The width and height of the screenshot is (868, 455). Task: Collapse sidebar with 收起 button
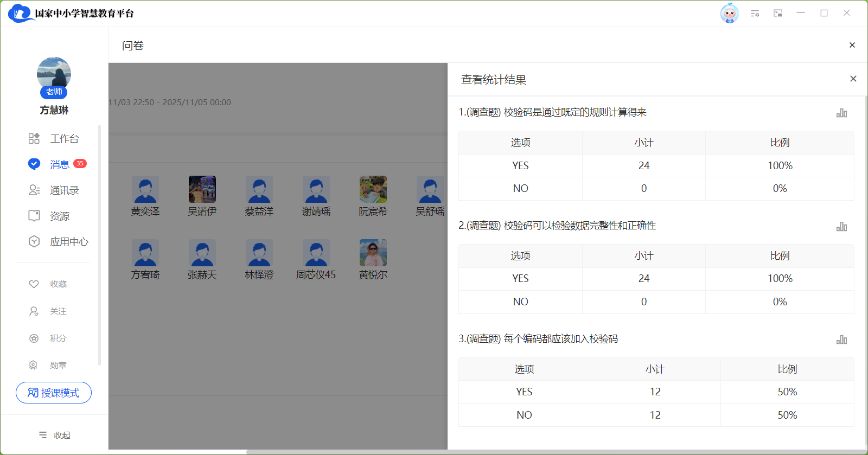55,435
